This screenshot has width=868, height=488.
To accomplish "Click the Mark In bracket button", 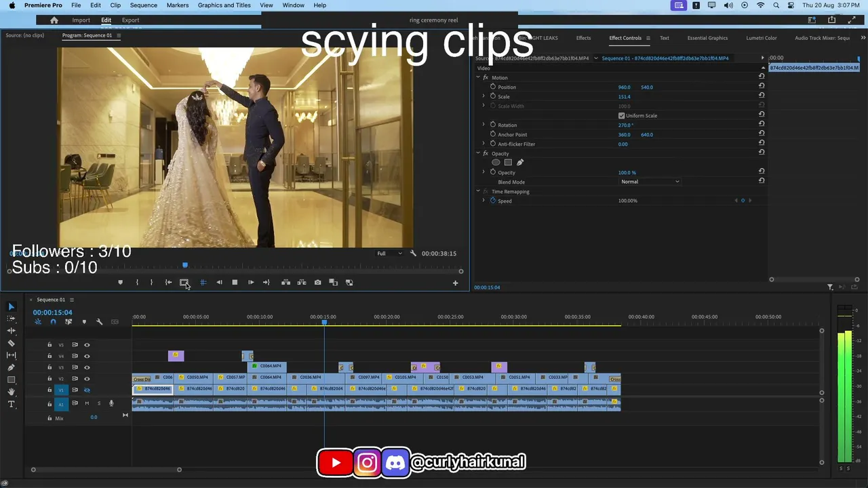I will point(137,283).
